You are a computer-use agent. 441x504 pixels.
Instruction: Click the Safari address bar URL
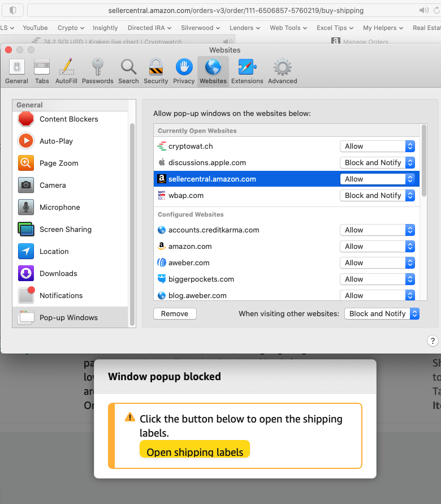click(236, 11)
